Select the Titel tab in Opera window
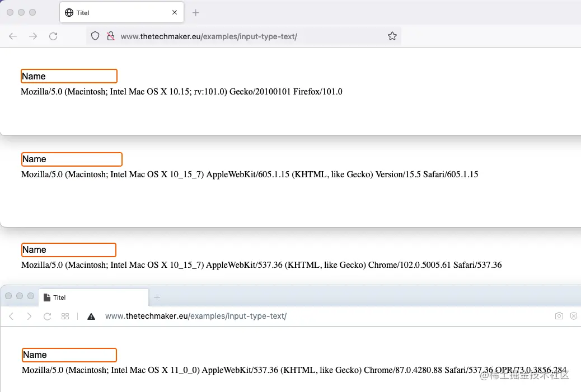This screenshot has width=581, height=392. [93, 297]
